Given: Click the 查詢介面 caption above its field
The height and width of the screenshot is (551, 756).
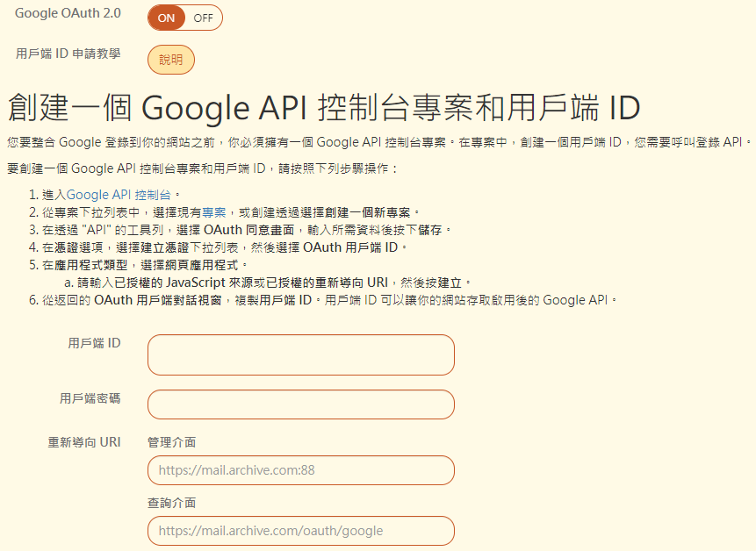Looking at the screenshot, I should [171, 503].
